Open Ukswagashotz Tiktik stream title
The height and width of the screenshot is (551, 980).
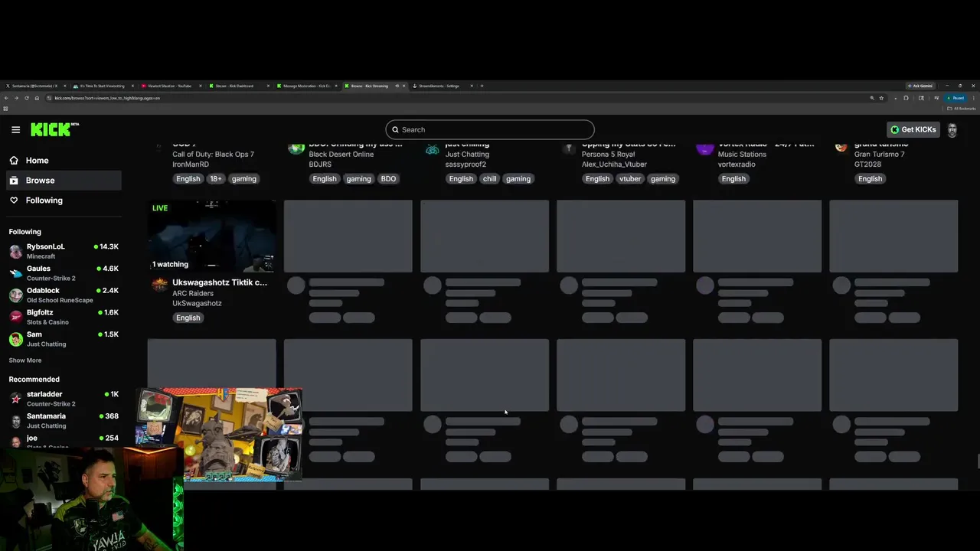220,282
